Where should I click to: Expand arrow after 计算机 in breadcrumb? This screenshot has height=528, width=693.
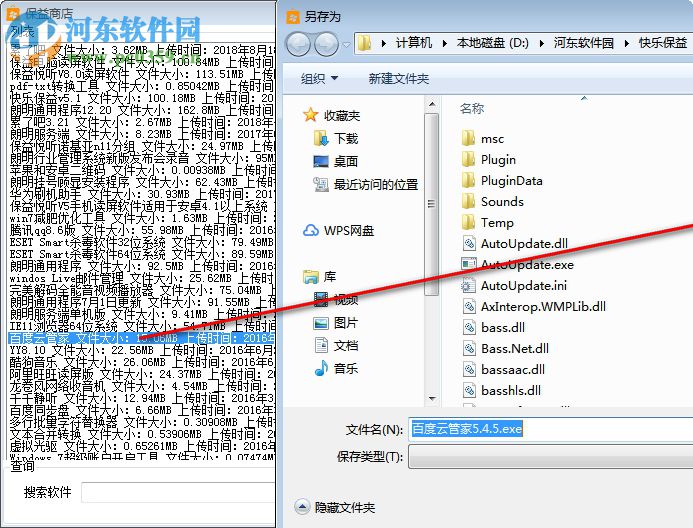[x=445, y=43]
